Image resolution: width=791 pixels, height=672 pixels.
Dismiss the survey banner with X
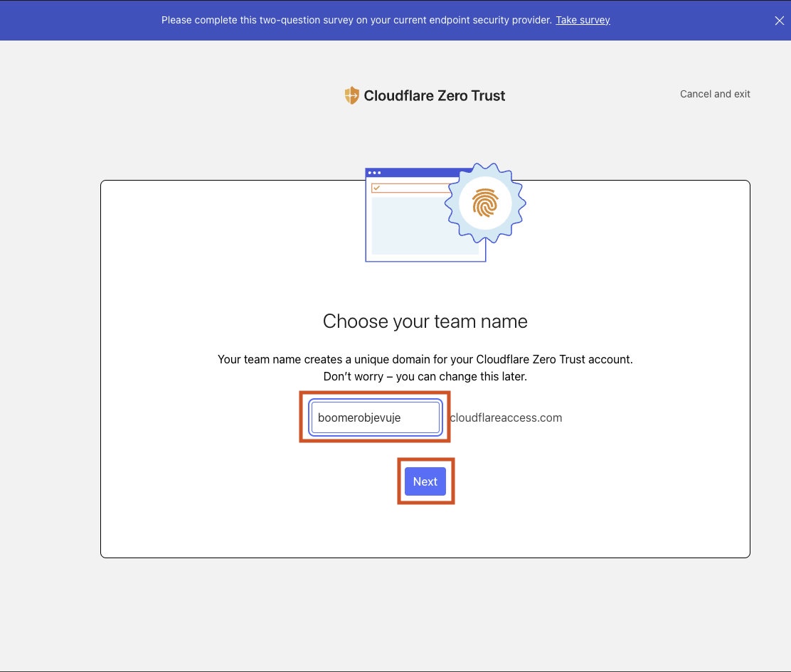(x=779, y=21)
